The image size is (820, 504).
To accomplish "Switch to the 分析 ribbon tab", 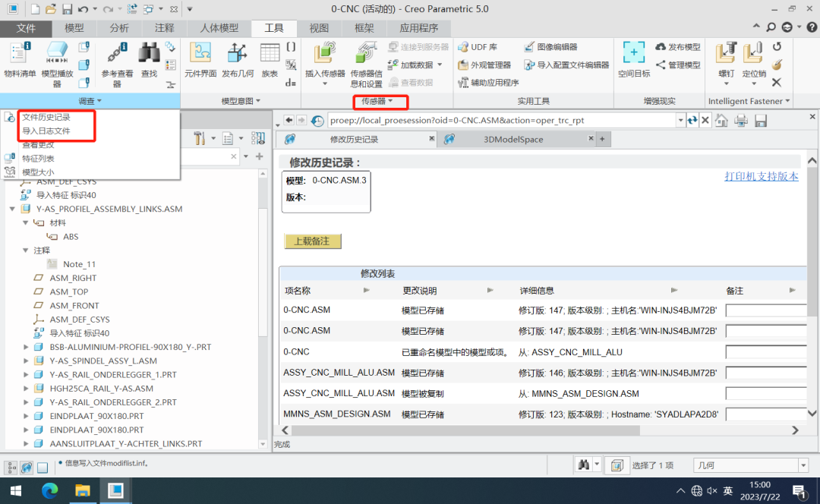I will pos(119,29).
